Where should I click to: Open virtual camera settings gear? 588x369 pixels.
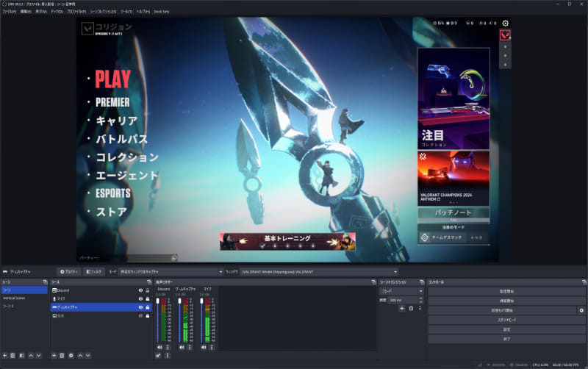click(x=581, y=310)
